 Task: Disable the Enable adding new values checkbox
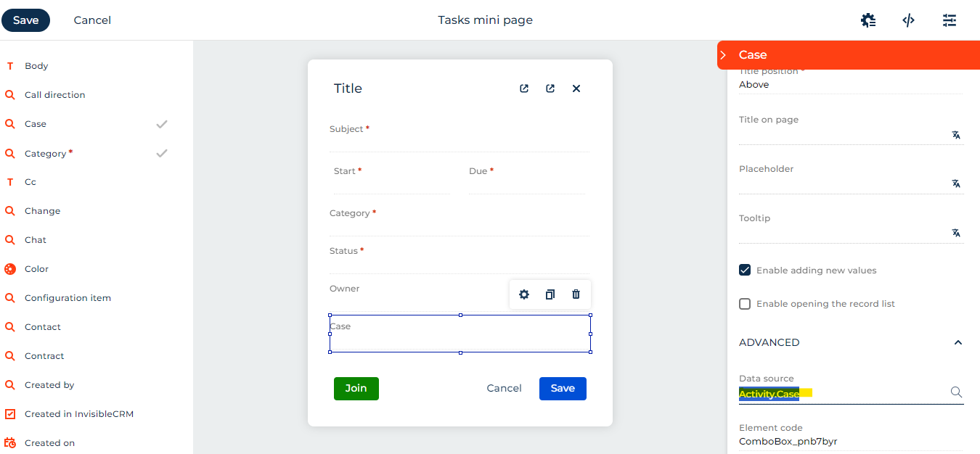(744, 269)
